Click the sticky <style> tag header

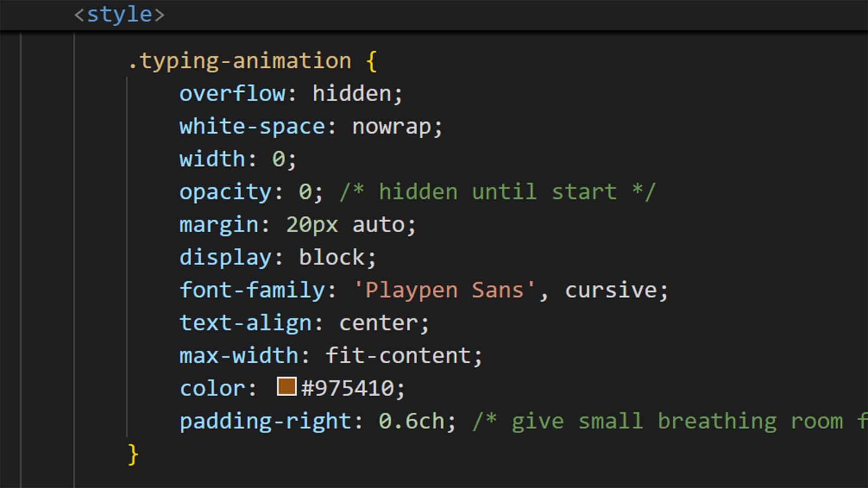[119, 15]
